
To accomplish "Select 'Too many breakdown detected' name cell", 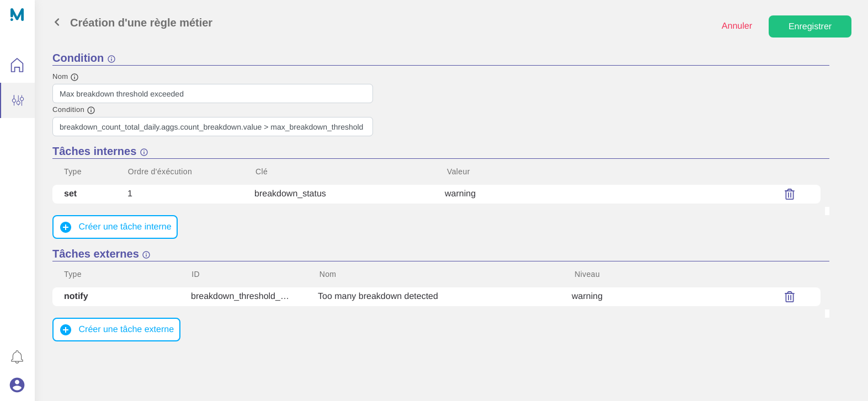I will (377, 296).
